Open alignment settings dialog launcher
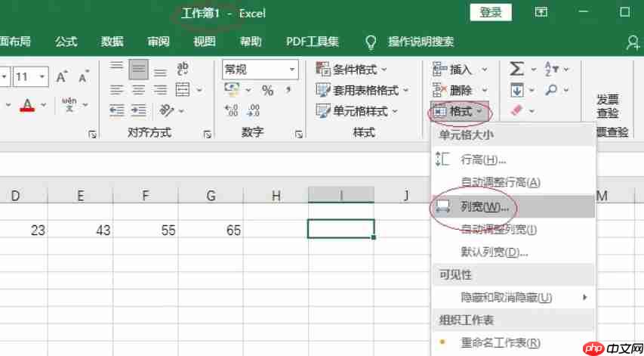 208,134
